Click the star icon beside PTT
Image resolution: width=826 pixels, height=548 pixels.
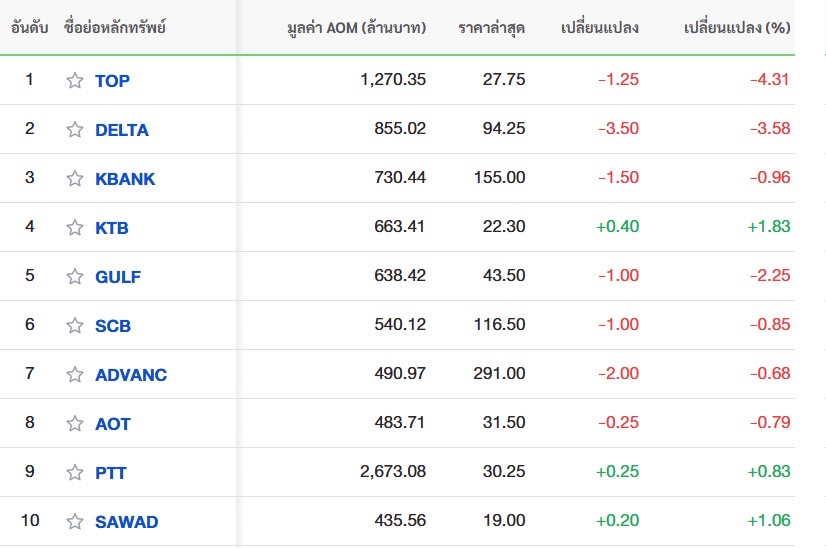(75, 473)
